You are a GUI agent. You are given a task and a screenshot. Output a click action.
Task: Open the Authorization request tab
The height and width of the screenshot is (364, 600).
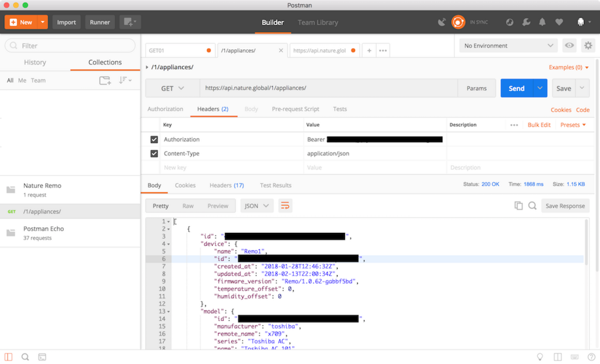(165, 109)
